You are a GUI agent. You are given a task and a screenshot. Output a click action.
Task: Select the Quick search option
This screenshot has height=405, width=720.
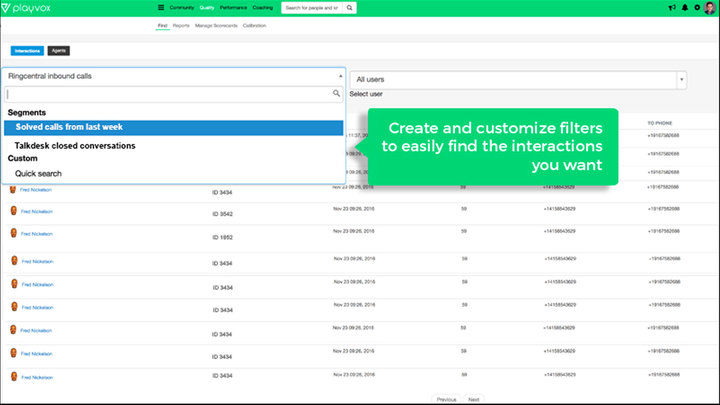pos(38,174)
